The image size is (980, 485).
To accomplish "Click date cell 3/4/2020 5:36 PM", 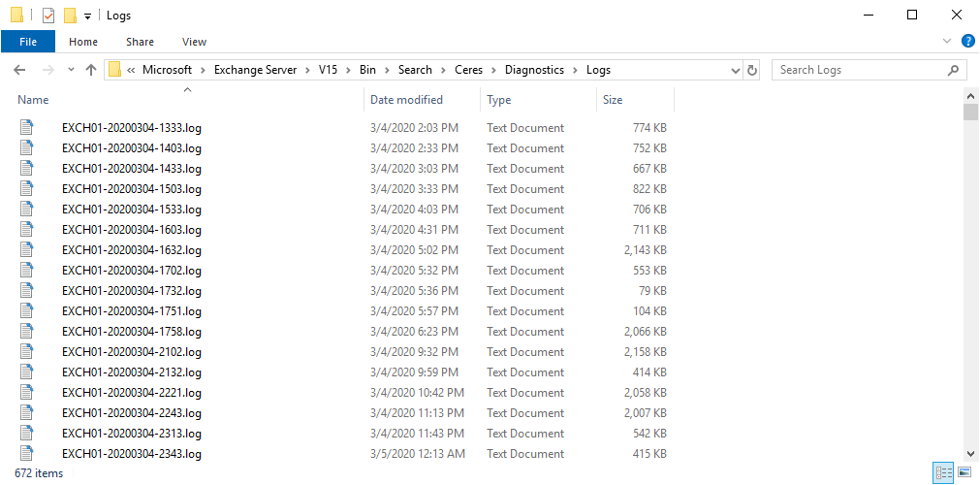I will coord(414,290).
